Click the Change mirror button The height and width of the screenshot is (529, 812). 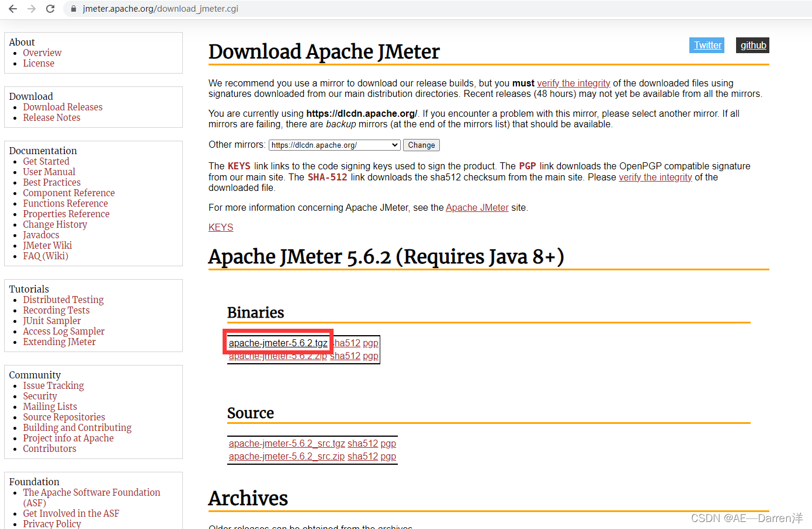click(421, 145)
